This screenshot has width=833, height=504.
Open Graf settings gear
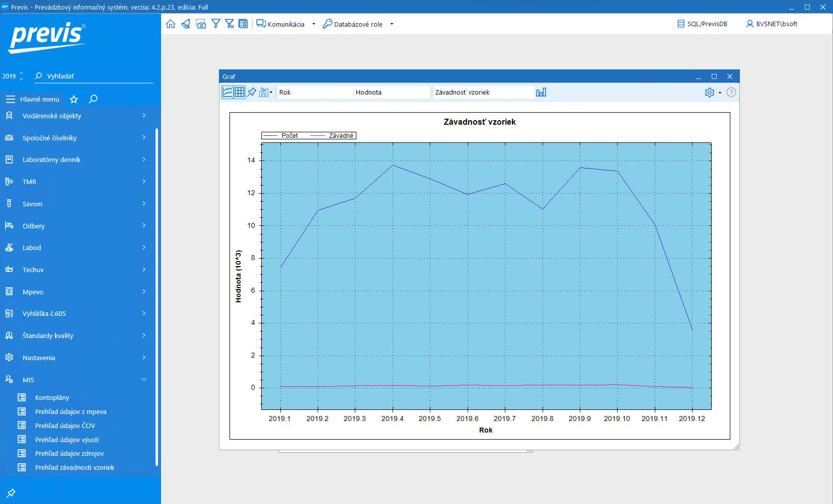tap(710, 93)
